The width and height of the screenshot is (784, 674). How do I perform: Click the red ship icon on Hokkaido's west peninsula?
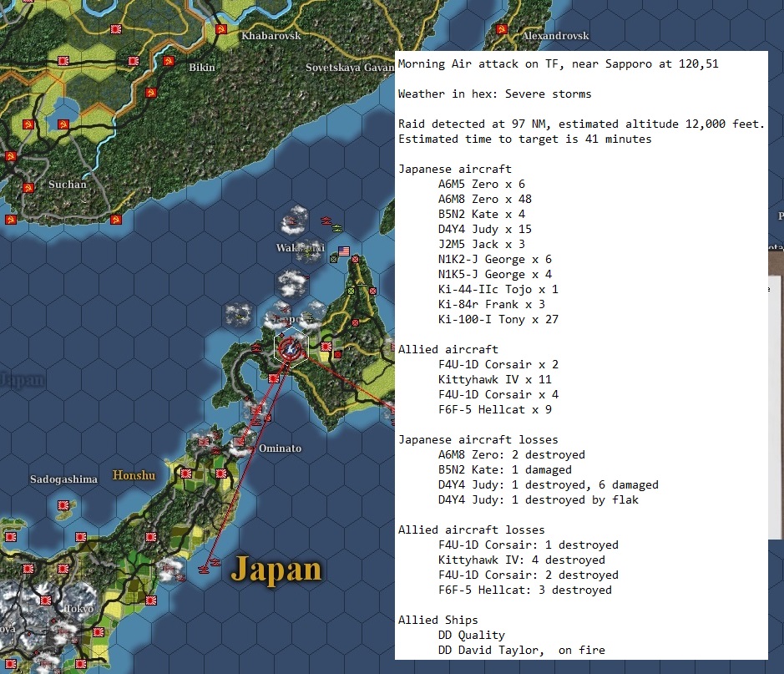pos(256,347)
